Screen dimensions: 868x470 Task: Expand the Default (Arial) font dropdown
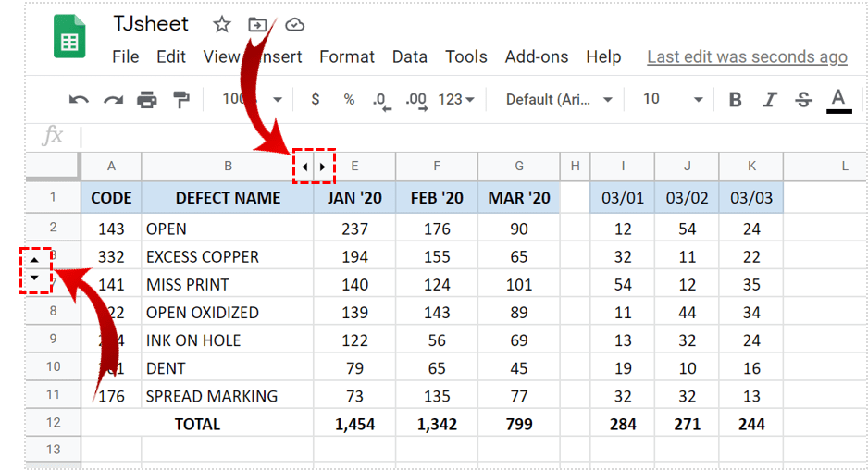click(x=559, y=100)
